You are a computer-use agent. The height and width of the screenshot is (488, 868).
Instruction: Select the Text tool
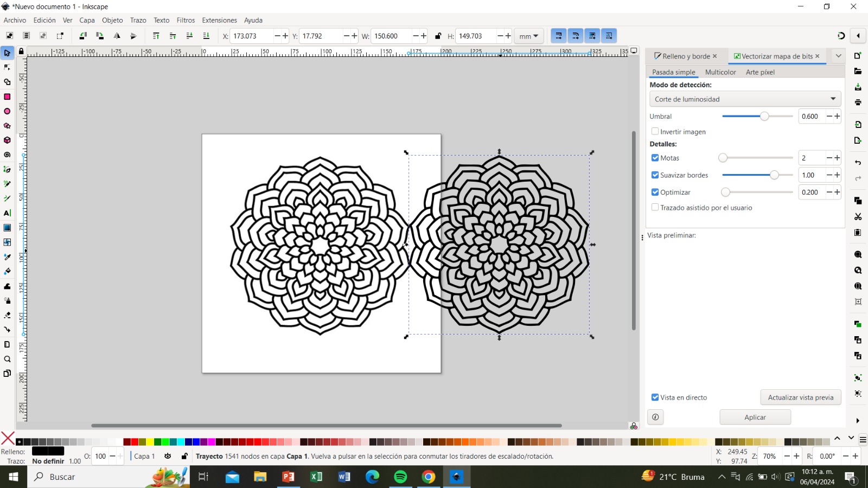(7, 213)
